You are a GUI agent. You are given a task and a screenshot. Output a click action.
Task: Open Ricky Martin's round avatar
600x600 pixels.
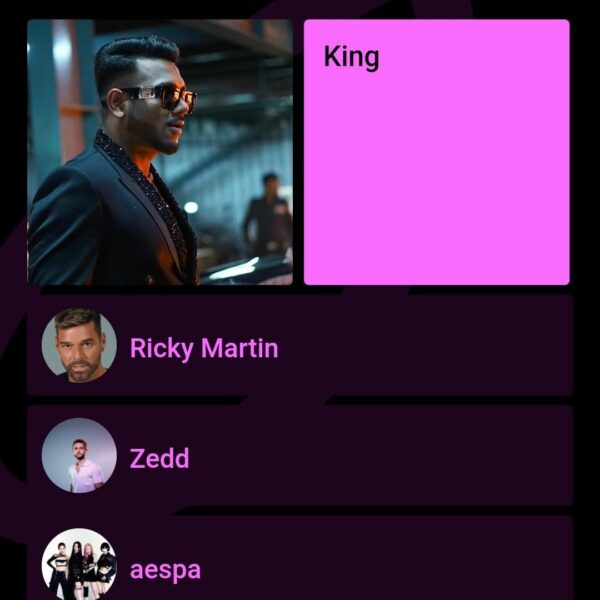tap(79, 346)
